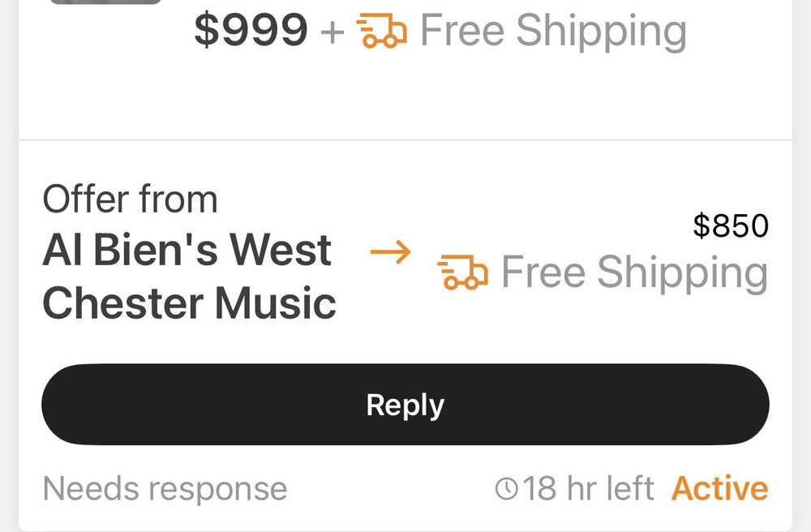Click the truck icon below $850
This screenshot has width=811, height=532.
(462, 272)
